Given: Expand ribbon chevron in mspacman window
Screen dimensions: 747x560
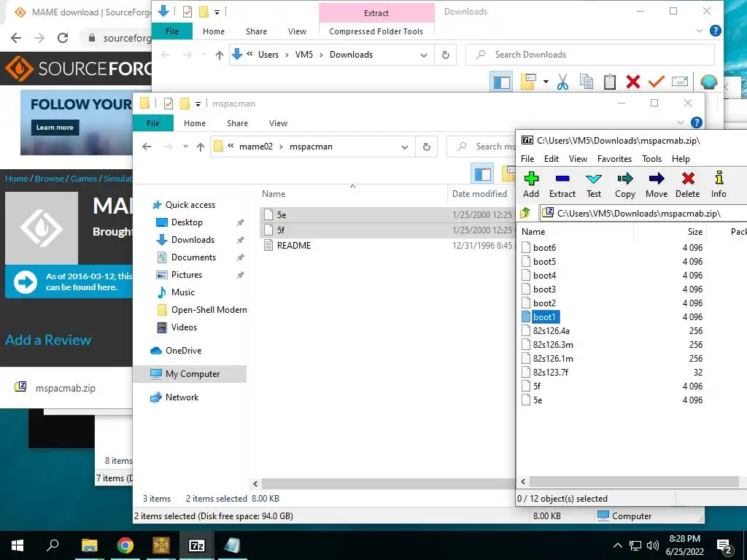Looking at the screenshot, I should coord(681,122).
